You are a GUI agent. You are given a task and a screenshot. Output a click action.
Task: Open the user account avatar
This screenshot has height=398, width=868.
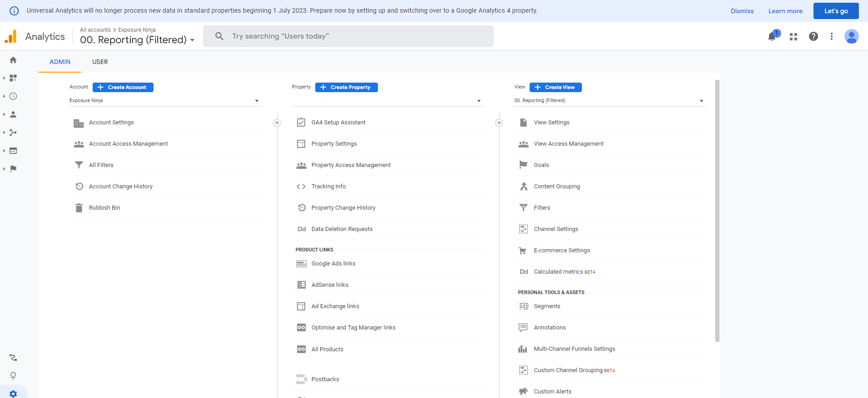pos(851,36)
